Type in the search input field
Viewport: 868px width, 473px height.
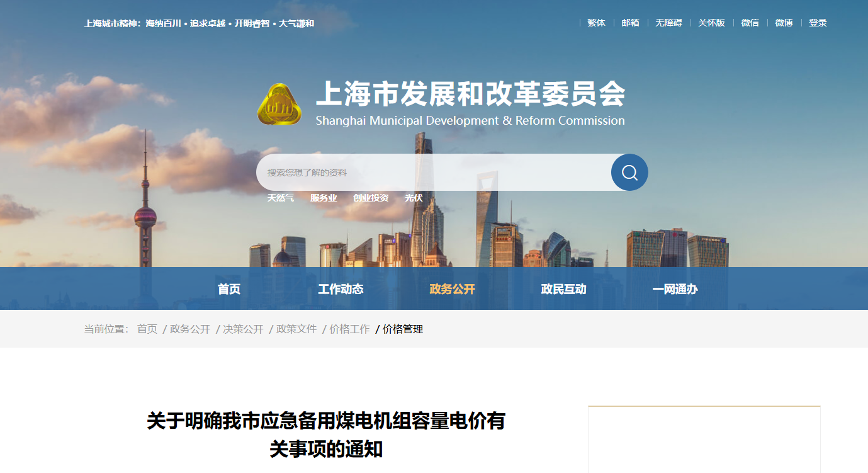coord(434,173)
